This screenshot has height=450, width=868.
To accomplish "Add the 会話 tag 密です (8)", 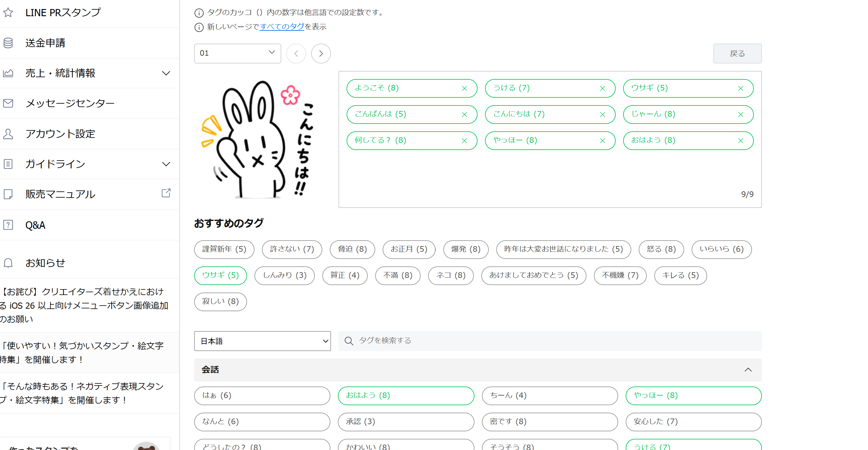I will pyautogui.click(x=550, y=422).
